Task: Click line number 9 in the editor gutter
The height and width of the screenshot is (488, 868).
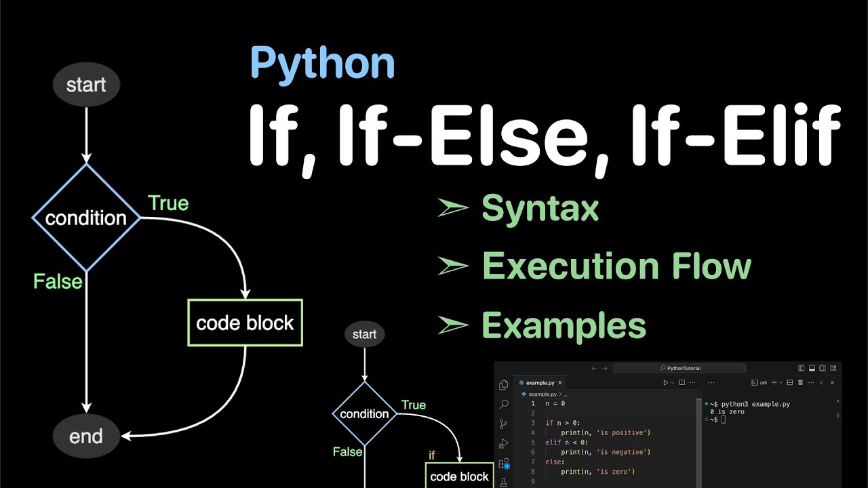Action: point(532,481)
